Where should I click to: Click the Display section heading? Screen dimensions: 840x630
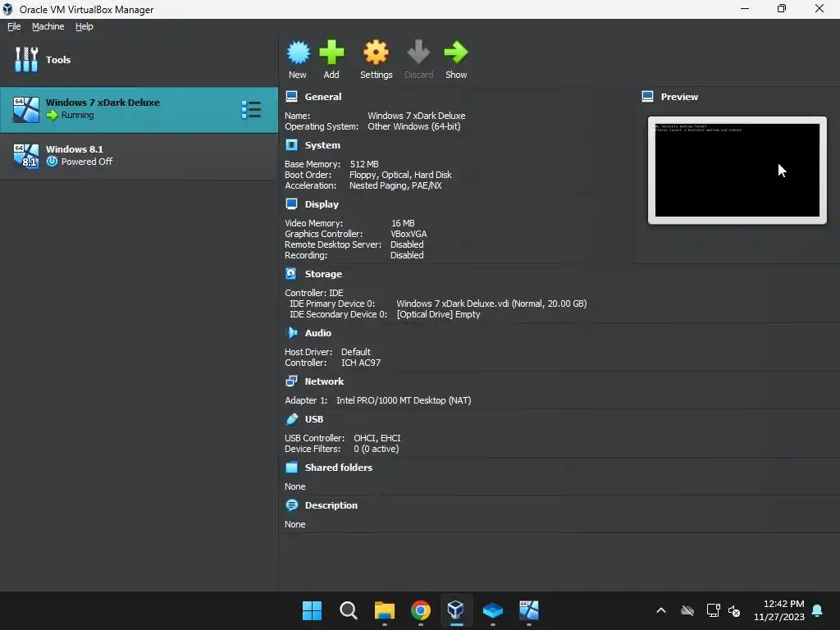tap(322, 204)
